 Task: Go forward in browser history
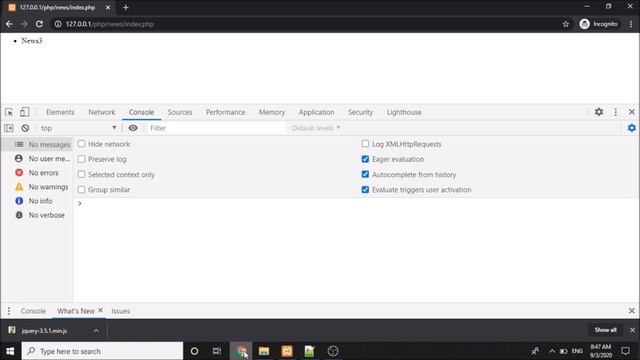24,24
